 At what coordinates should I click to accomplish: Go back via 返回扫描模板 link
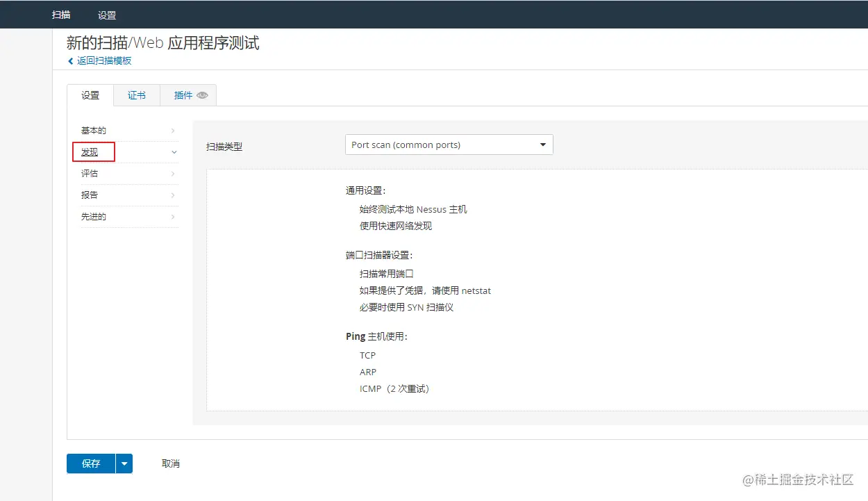(104, 60)
